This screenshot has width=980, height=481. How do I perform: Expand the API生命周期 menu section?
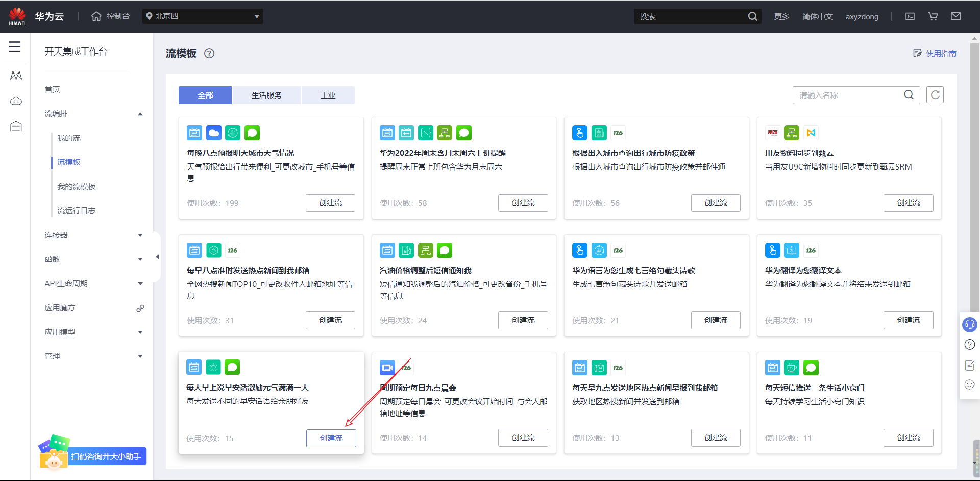click(140, 284)
